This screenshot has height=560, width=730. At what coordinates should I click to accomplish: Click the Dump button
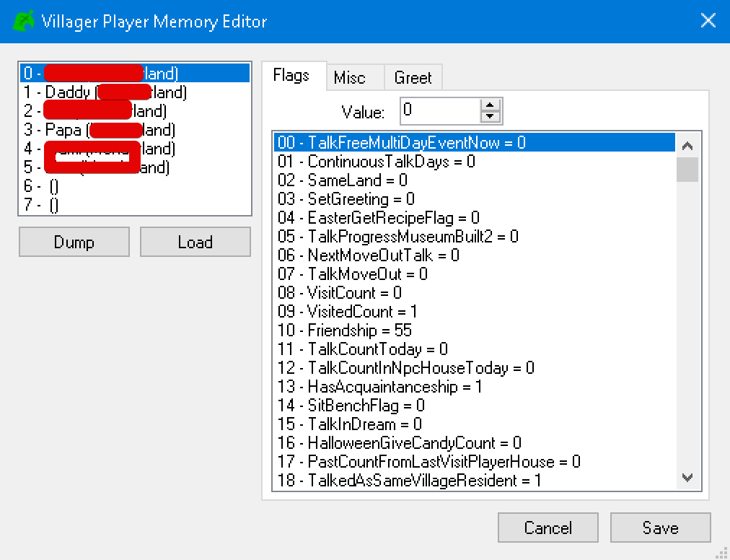[74, 241]
